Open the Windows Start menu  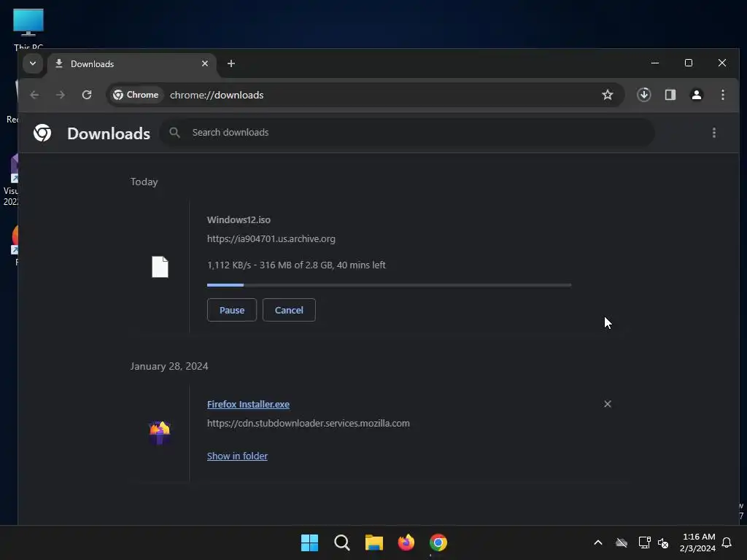309,542
